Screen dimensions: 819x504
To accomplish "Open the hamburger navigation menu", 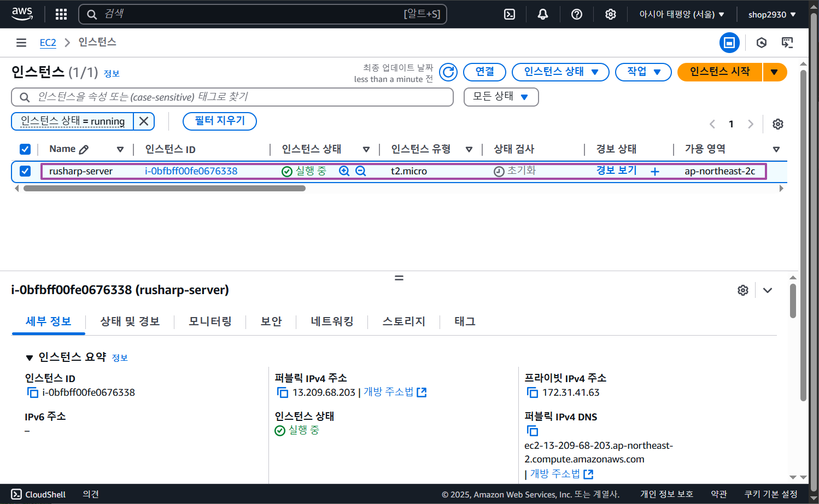I will pos(21,43).
